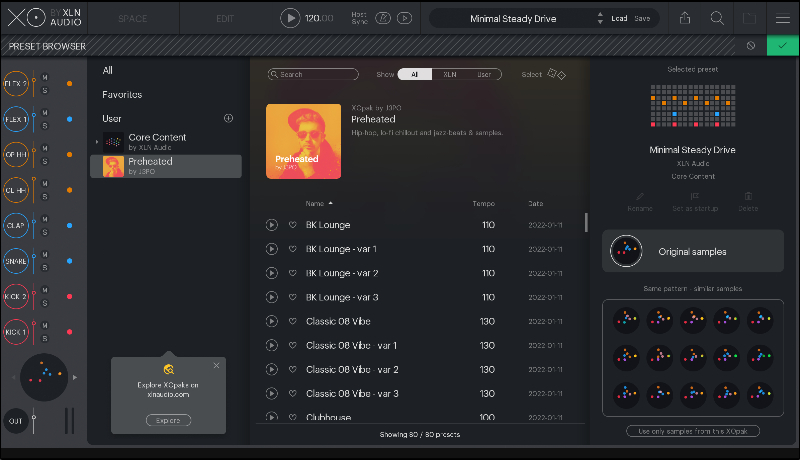Screen dimensions: 800x460
Task: Toggle the metronome icon next to Host Sync
Action: tap(383, 18)
